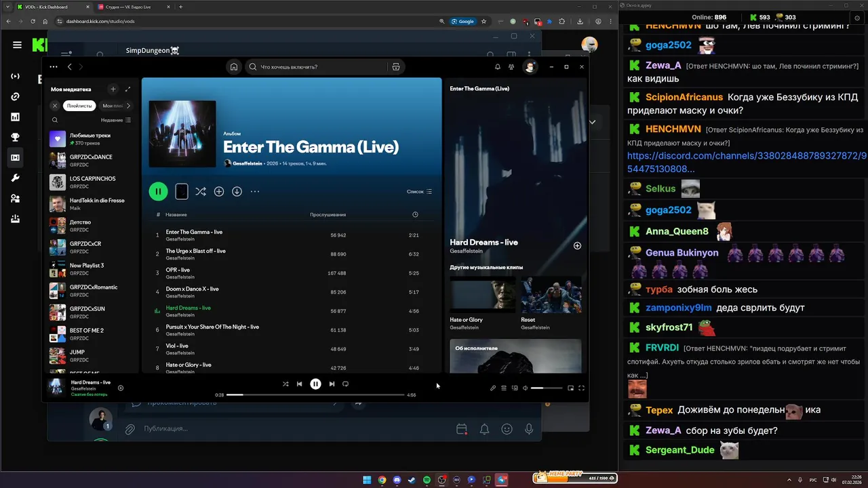Add Hard Dreams - live via plus in video panel
The image size is (868, 488).
tap(577, 245)
